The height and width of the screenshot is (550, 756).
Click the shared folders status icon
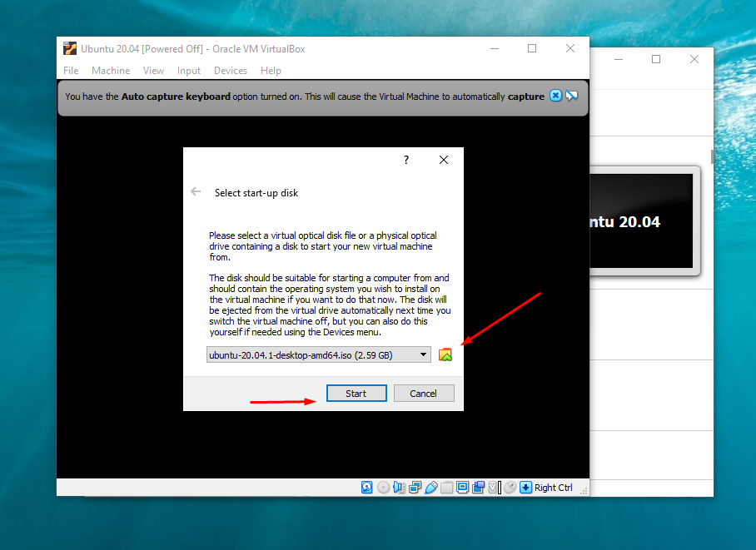(x=445, y=487)
